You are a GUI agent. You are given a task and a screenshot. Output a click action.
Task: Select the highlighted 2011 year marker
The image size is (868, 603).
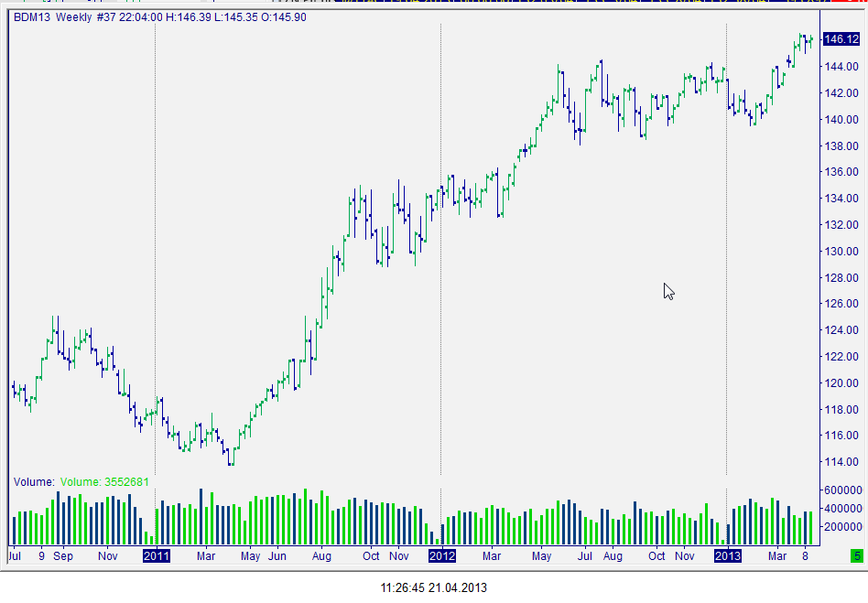[156, 556]
